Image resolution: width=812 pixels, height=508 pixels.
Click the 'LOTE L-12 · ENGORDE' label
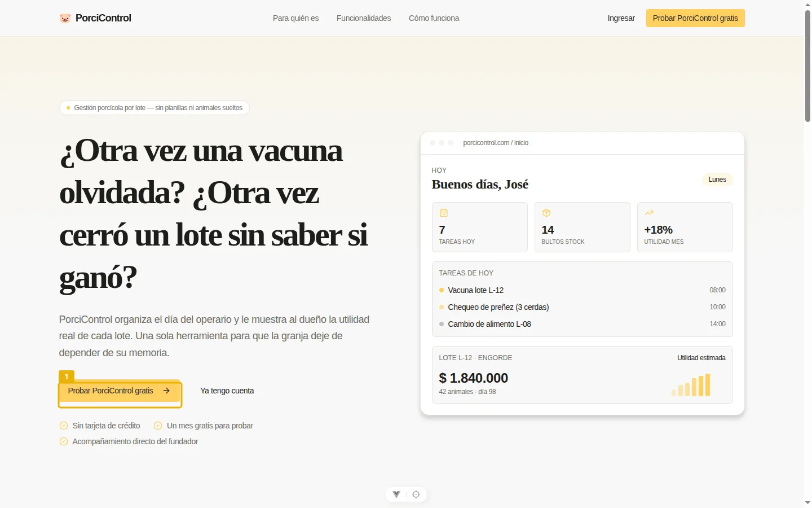(x=475, y=358)
